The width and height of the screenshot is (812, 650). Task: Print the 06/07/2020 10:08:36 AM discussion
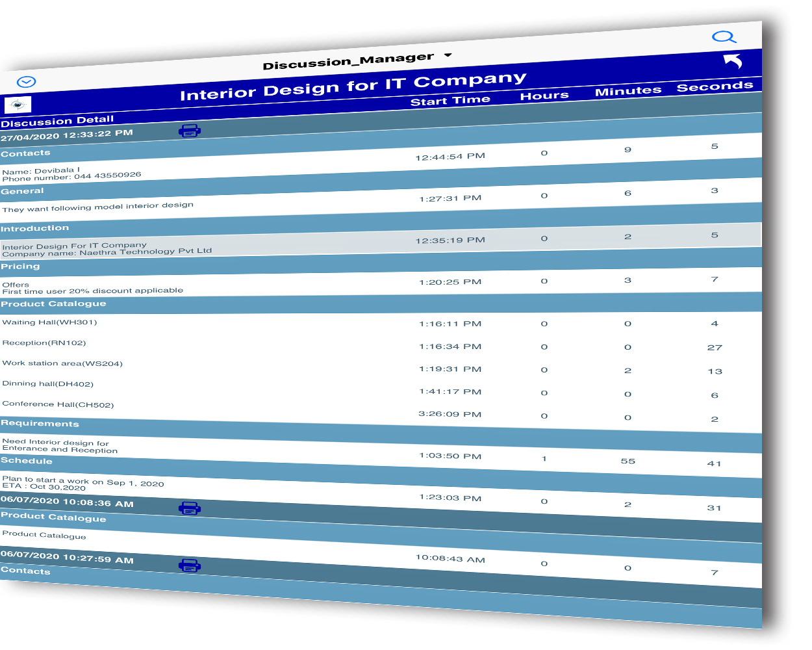point(190,508)
